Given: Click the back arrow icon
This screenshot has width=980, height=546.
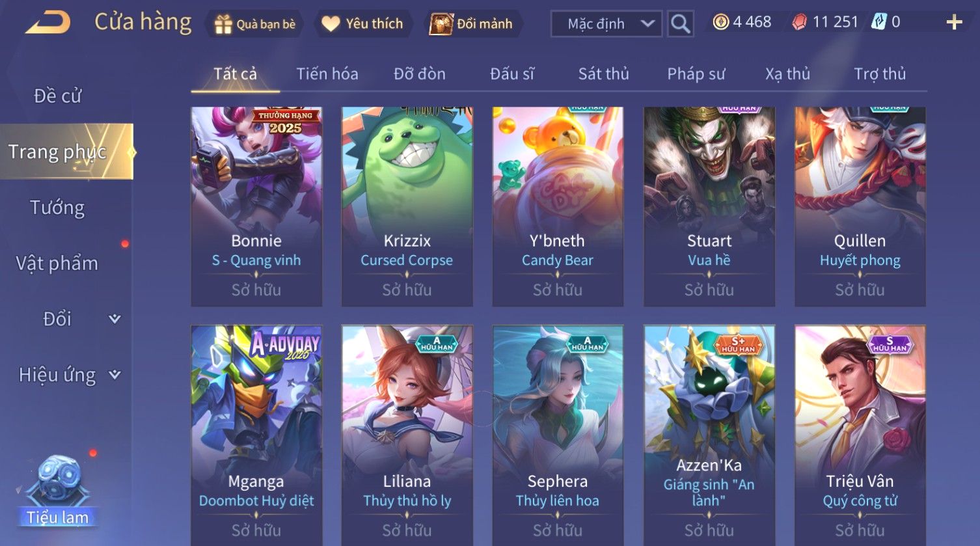Looking at the screenshot, I should click(x=48, y=23).
